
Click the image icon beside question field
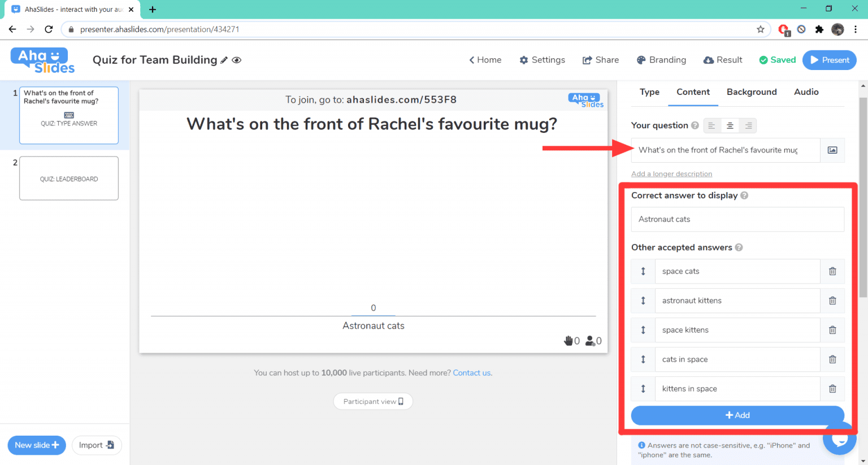(832, 150)
